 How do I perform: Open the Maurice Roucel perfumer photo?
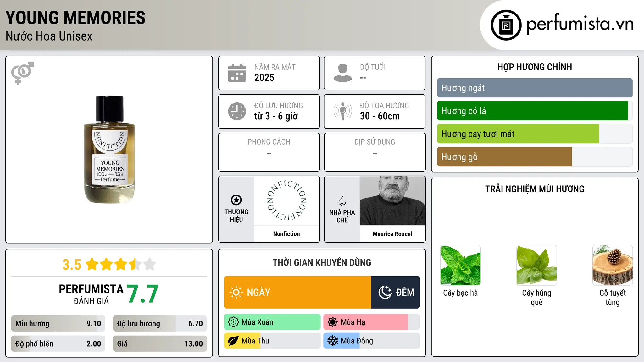coord(392,200)
